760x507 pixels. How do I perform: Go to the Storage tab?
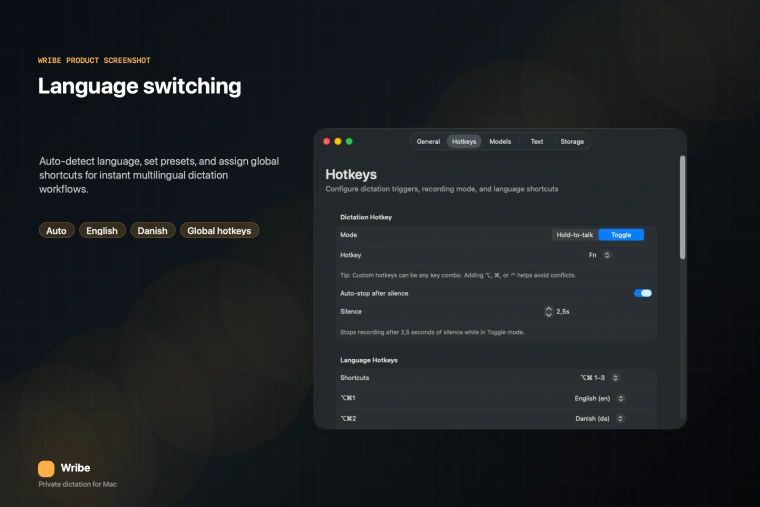(572, 142)
